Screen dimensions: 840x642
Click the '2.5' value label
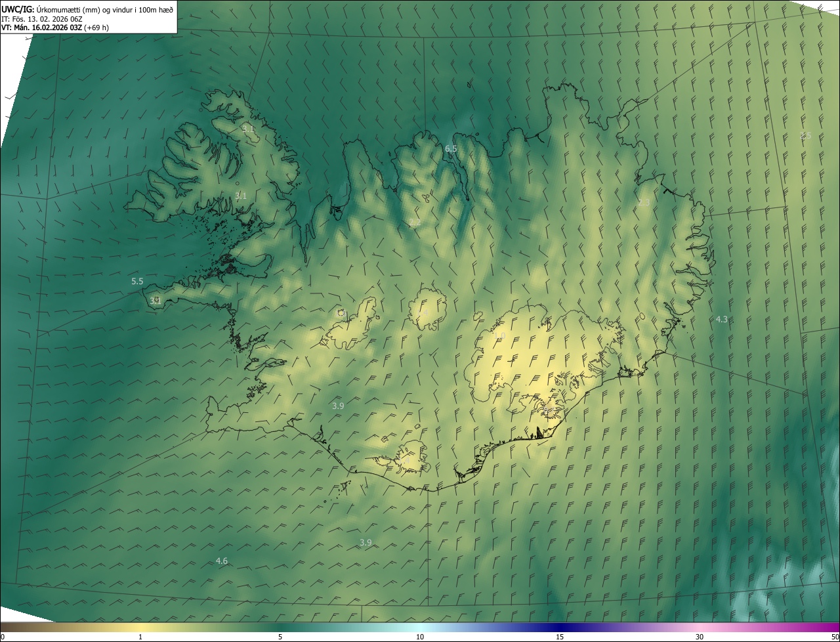point(805,135)
